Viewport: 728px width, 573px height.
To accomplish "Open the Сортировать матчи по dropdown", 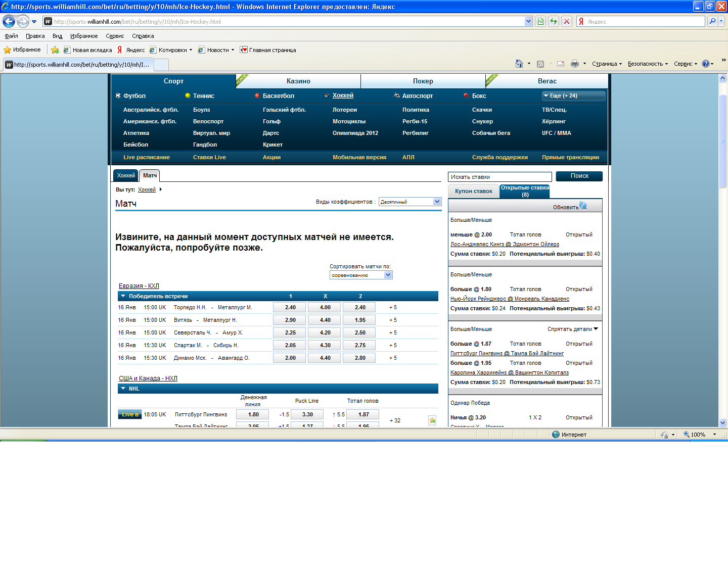I will [x=361, y=275].
